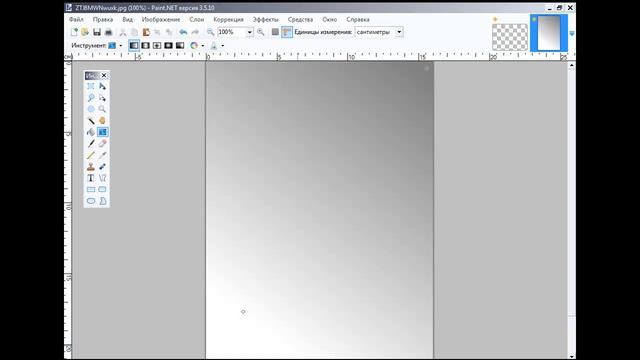The height and width of the screenshot is (360, 640).
Task: Open the Изображение menu
Action: pos(161,19)
